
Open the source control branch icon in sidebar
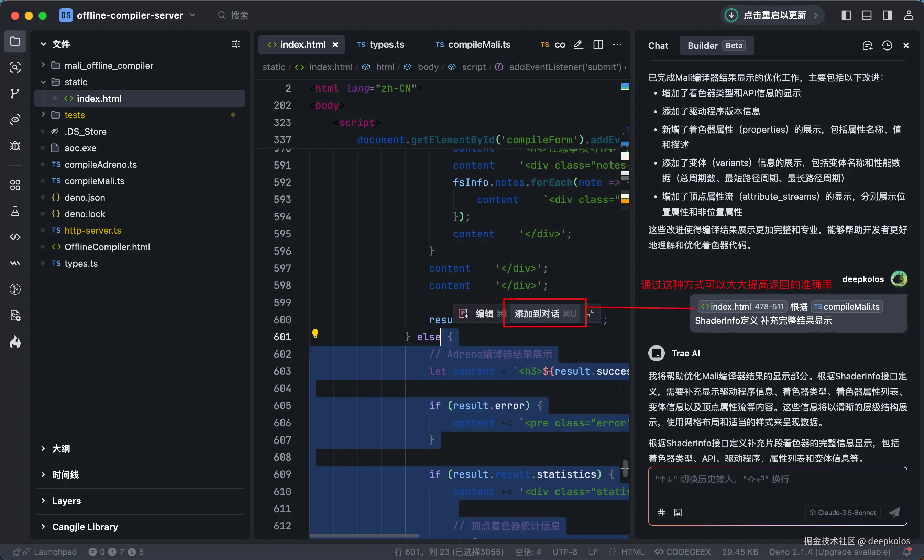pyautogui.click(x=15, y=93)
